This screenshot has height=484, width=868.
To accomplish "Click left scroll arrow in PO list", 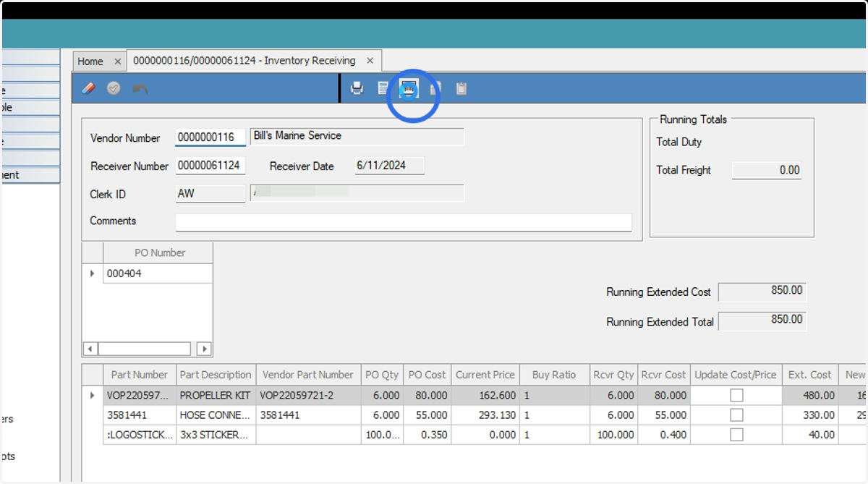I will pyautogui.click(x=90, y=349).
